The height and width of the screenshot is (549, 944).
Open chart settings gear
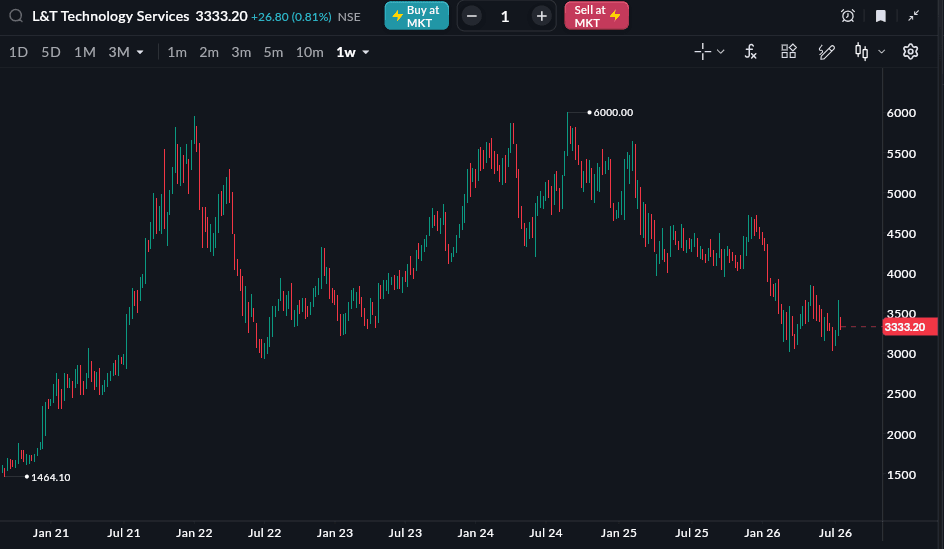910,52
